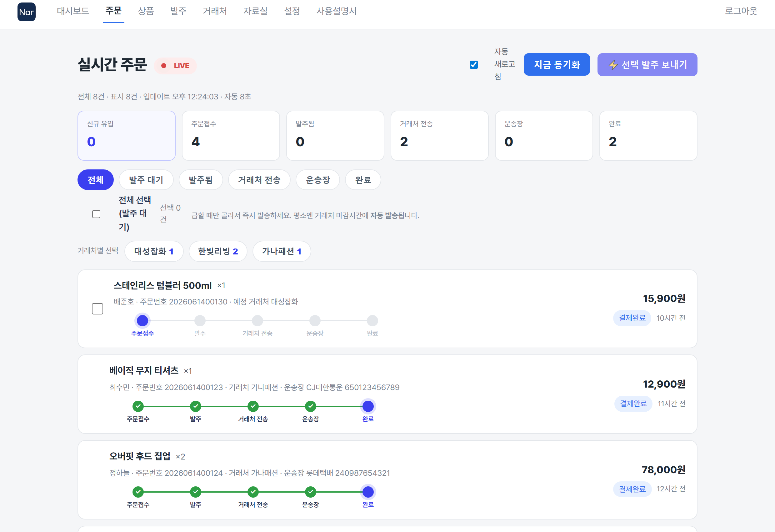Filter by 거래처 전송 pill

(x=259, y=180)
